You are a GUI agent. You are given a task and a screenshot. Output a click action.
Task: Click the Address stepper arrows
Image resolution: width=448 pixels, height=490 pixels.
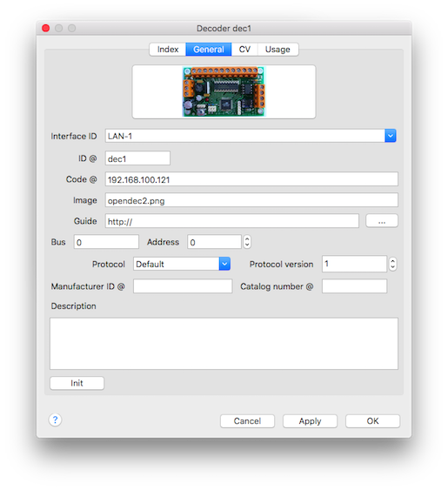click(x=247, y=242)
